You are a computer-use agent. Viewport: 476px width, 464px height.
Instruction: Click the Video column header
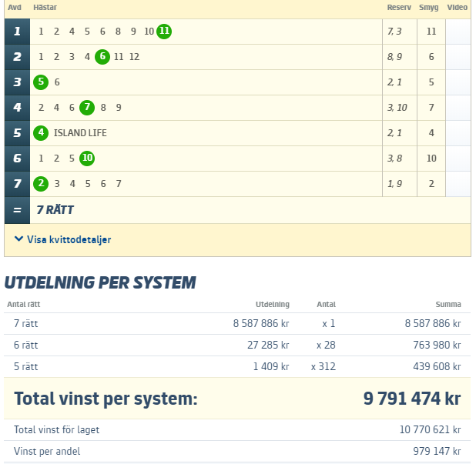coord(457,7)
